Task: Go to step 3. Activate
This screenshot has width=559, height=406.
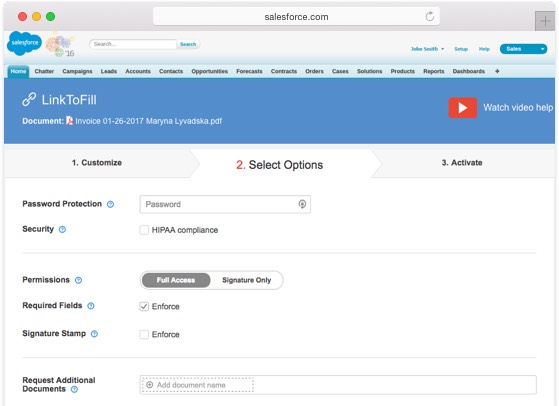Action: click(x=462, y=163)
